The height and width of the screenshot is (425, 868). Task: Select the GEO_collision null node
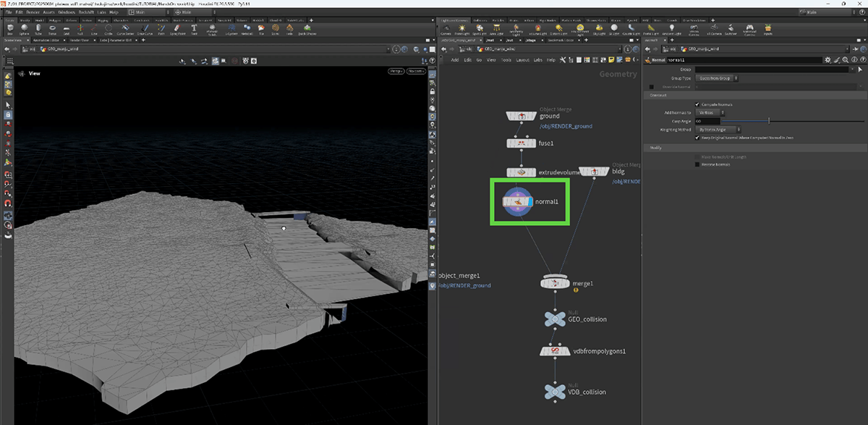pos(555,319)
